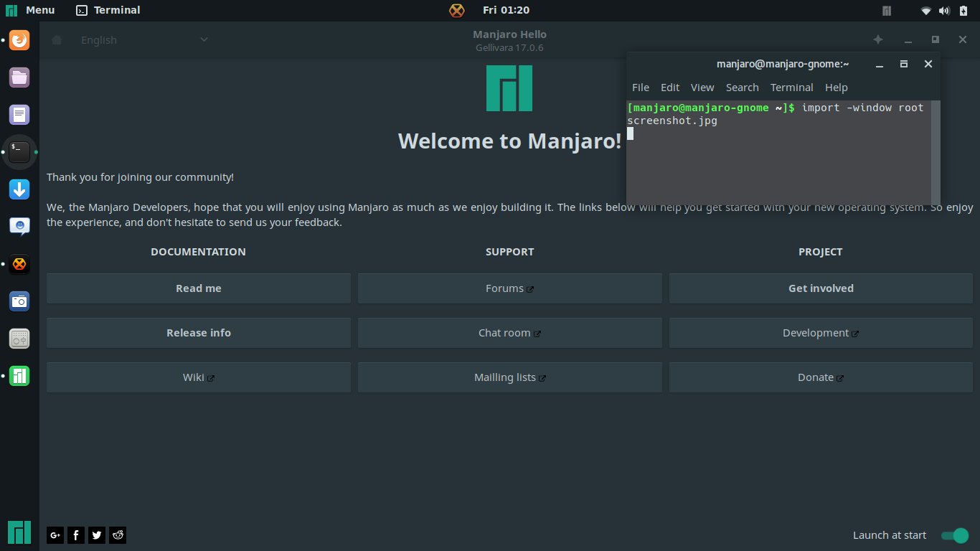Open the Reddit social icon
980x551 pixels.
tap(118, 534)
